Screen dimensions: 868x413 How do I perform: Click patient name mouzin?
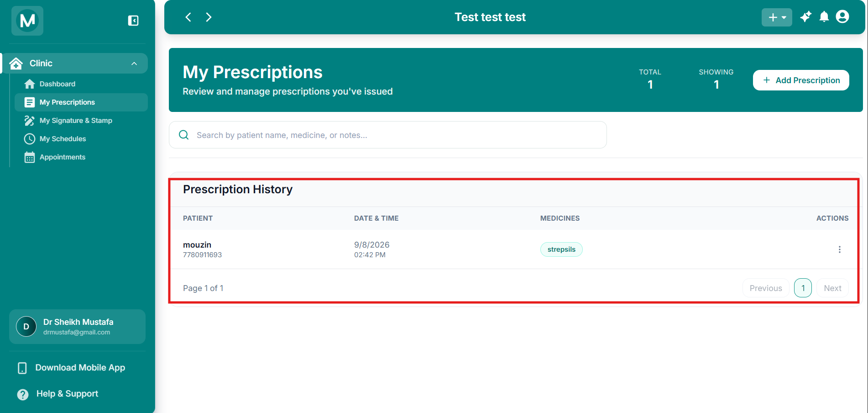197,245
